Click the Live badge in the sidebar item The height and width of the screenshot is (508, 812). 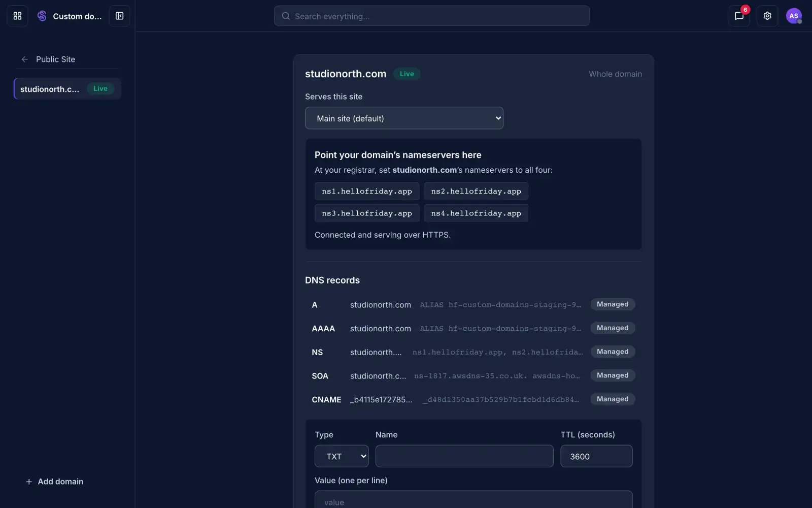100,88
